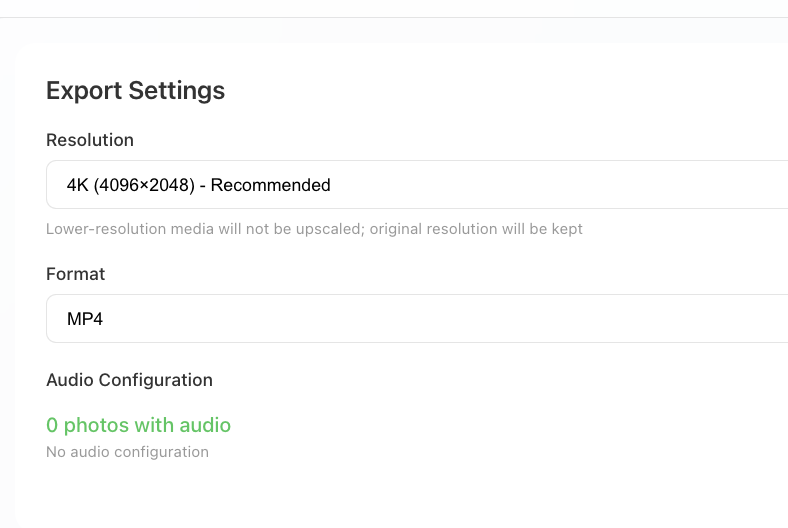Click the word 'Audio' in the section label
The height and width of the screenshot is (528, 788).
(70, 380)
